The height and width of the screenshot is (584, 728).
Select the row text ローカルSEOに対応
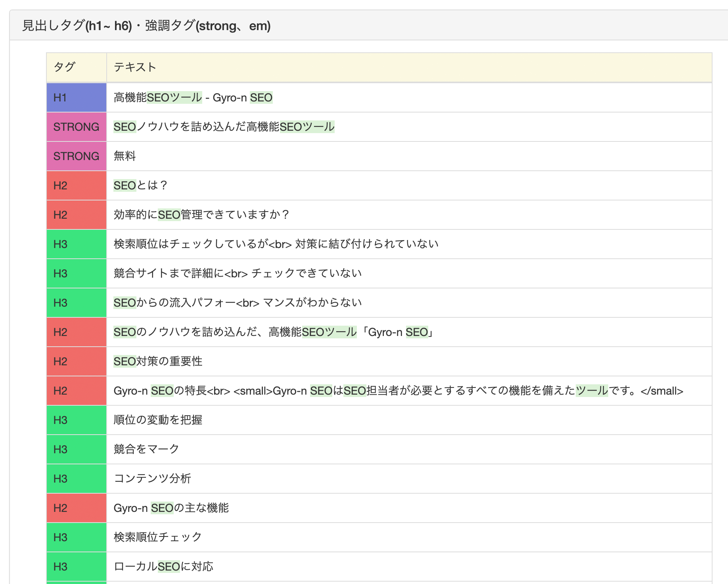(x=163, y=567)
